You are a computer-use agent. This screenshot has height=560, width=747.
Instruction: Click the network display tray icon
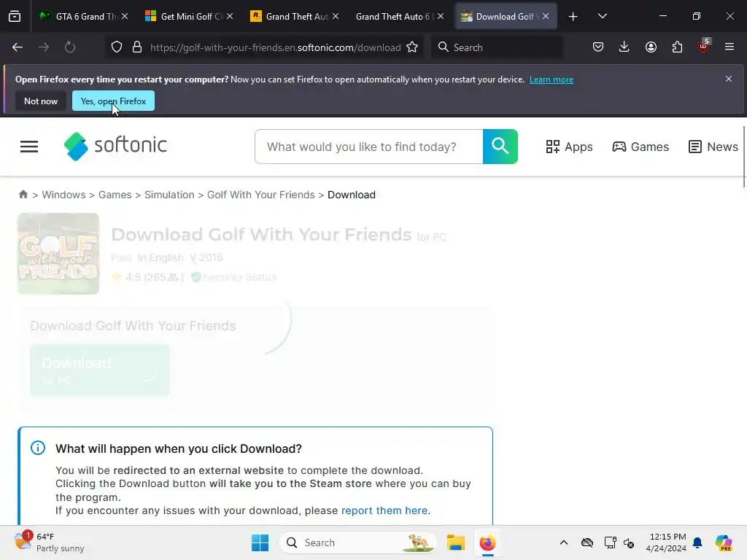(x=611, y=542)
